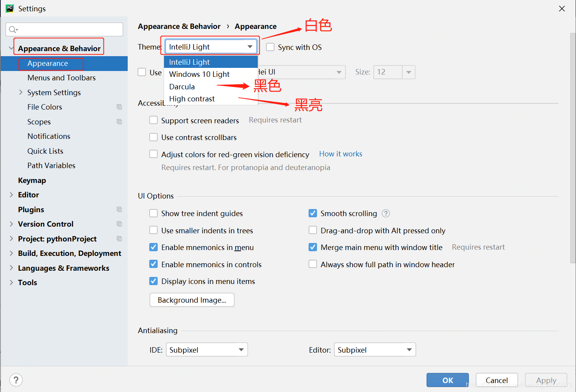The height and width of the screenshot is (392, 576).
Task: Click the help question mark button
Action: (x=16, y=380)
